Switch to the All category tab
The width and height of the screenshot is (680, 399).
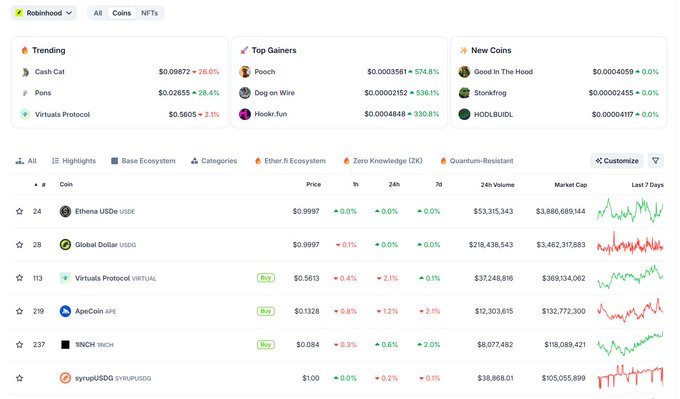click(26, 161)
